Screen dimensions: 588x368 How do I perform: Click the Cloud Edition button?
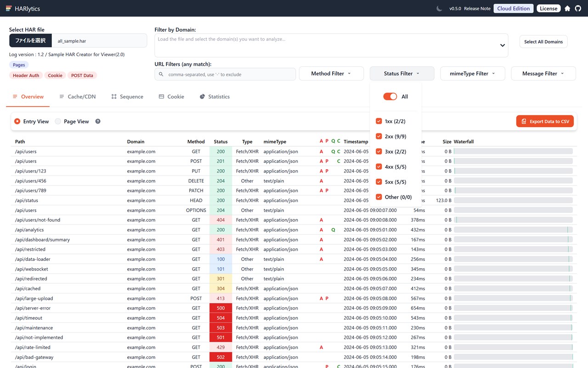[514, 8]
